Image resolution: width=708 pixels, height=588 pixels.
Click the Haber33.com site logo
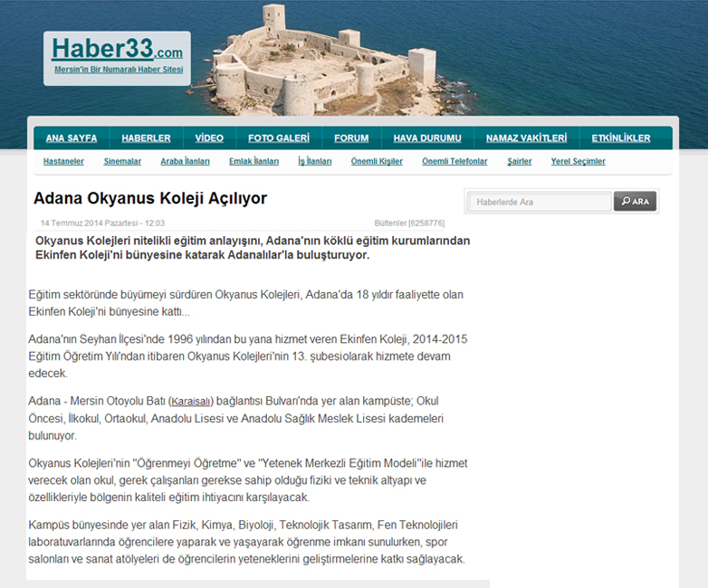click(x=118, y=48)
